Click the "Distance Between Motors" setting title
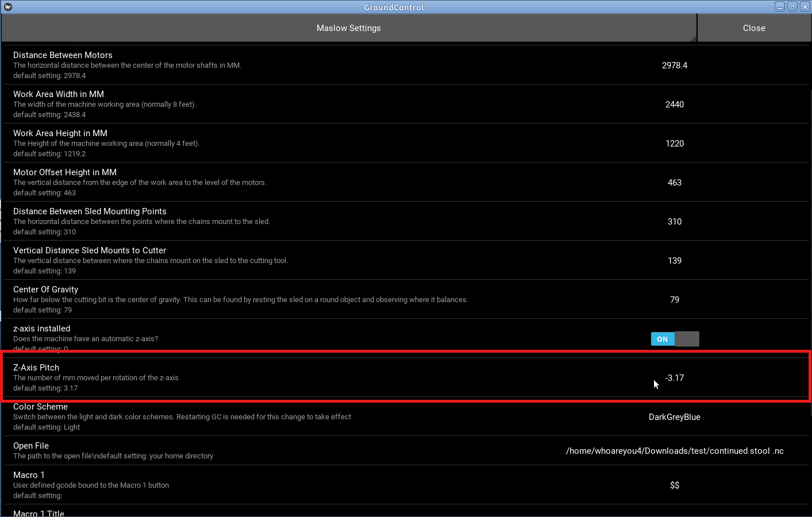Image resolution: width=812 pixels, height=517 pixels. pos(63,55)
